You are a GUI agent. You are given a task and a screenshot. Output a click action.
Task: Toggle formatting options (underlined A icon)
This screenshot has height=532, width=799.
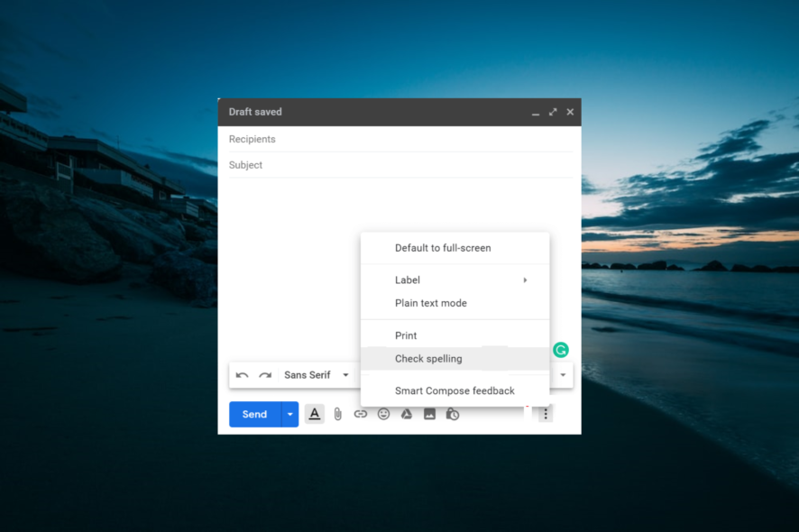(x=315, y=414)
